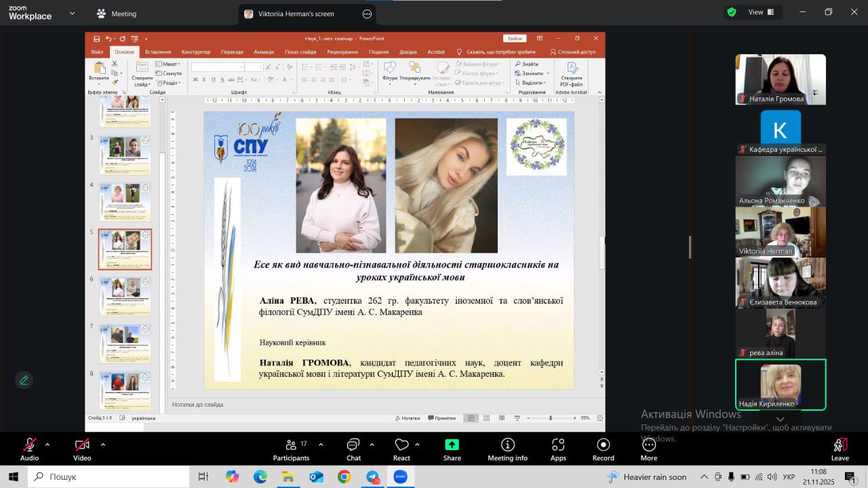868x488 pixels.
Task: Open screen share options ellipsis menu
Action: [x=368, y=14]
